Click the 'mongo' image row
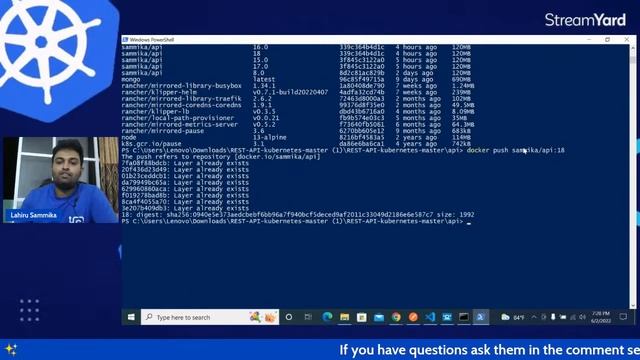640x360 pixels. 296,79
